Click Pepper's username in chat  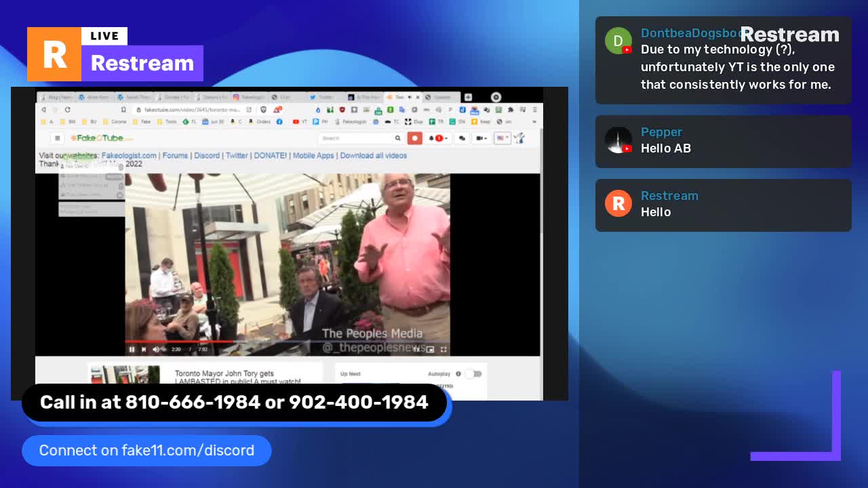[x=661, y=132]
